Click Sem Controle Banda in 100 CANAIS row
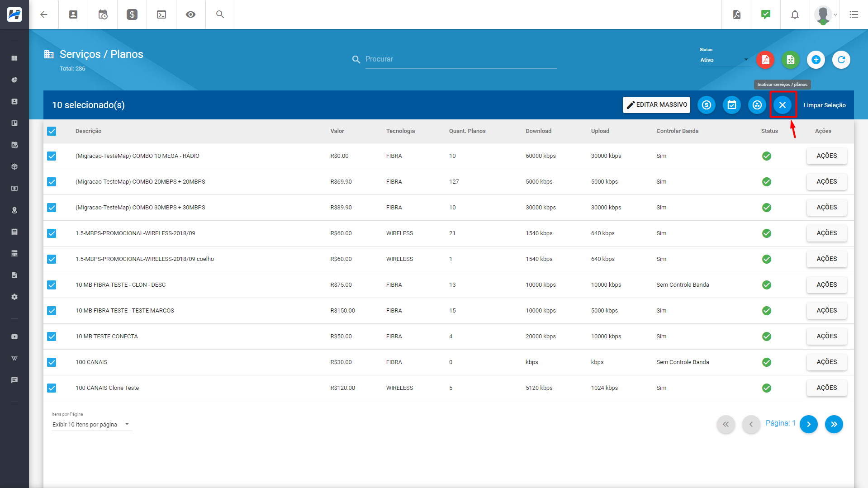This screenshot has height=488, width=868. click(x=683, y=362)
